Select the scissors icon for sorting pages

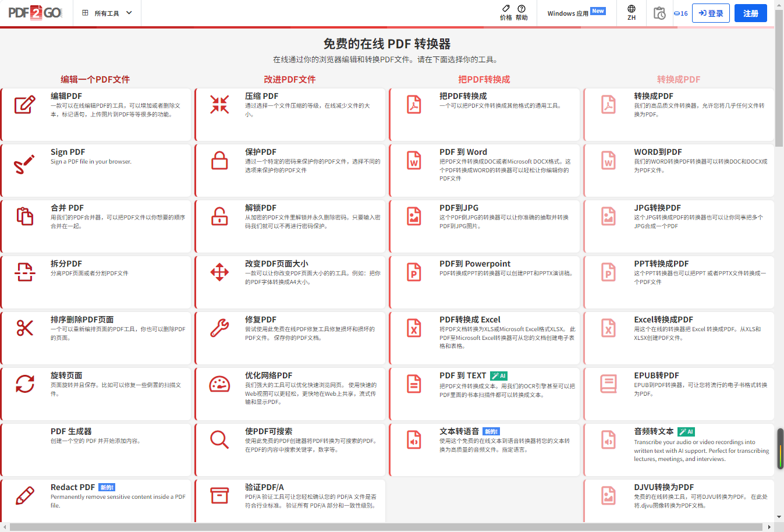[24, 328]
